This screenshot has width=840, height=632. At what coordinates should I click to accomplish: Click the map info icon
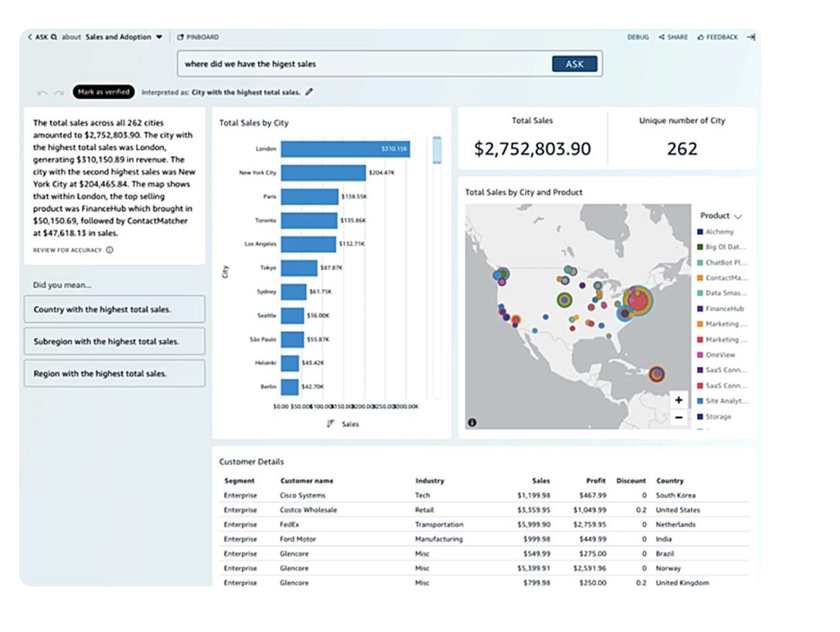(472, 422)
